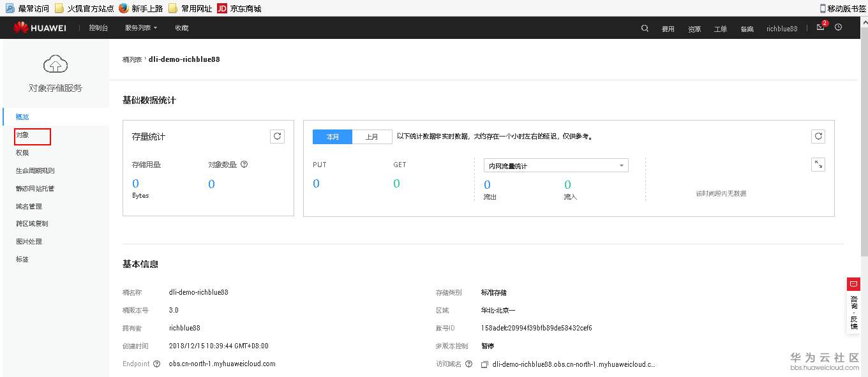The image size is (868, 377).
Task: Select 控制台 in the top menu
Action: (x=98, y=27)
